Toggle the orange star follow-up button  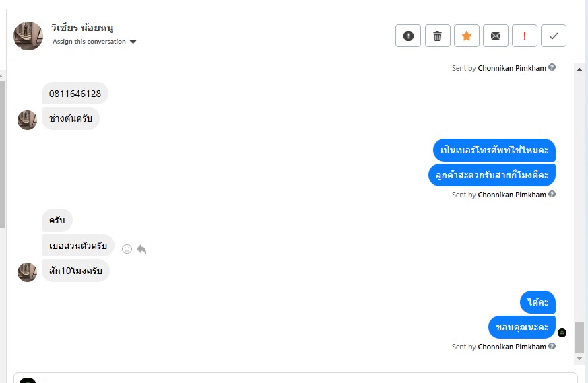(x=467, y=36)
